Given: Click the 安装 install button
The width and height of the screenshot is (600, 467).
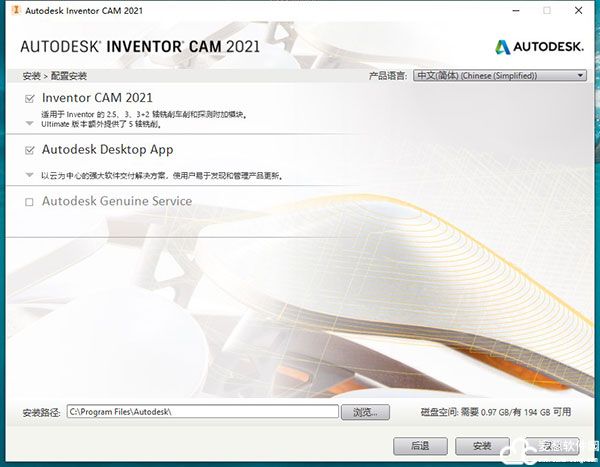Looking at the screenshot, I should (x=482, y=446).
